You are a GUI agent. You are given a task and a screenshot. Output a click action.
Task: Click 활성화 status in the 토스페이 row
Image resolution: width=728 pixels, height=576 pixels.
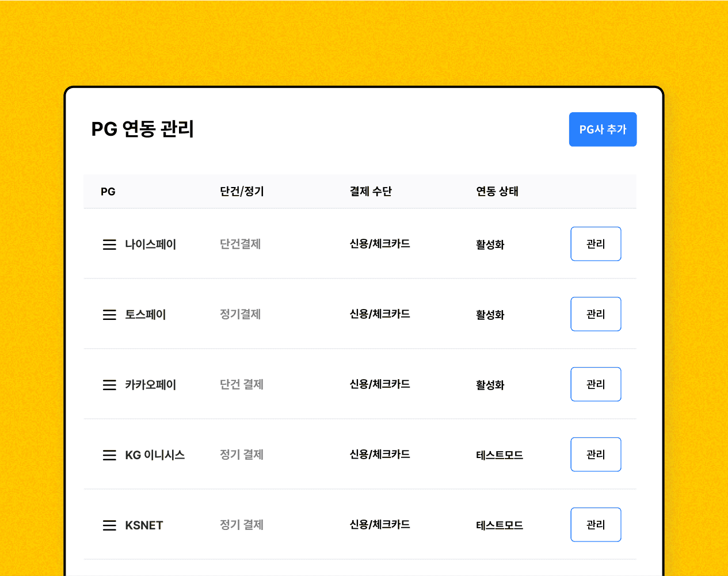pos(490,315)
